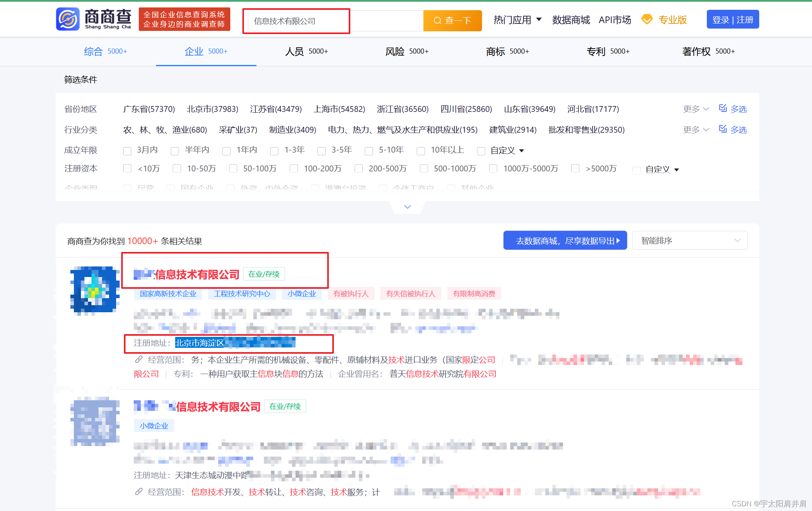Click the Shang Shang Cha logo
The image size is (812, 511).
(94, 19)
